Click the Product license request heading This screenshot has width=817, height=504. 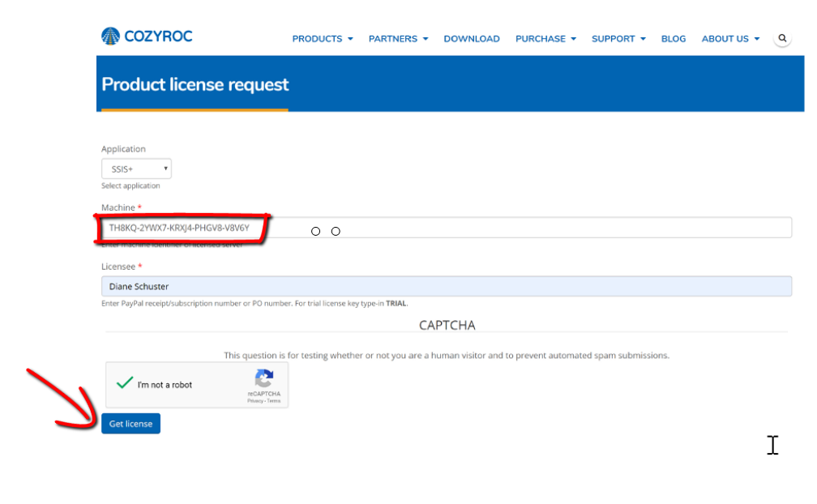195,84
